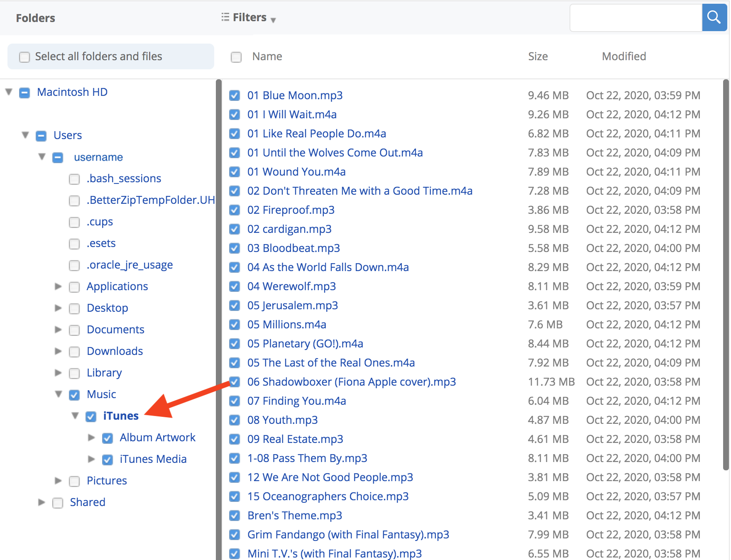
Task: Uncheck Bren's Theme.mp3 checkbox
Action: click(235, 516)
